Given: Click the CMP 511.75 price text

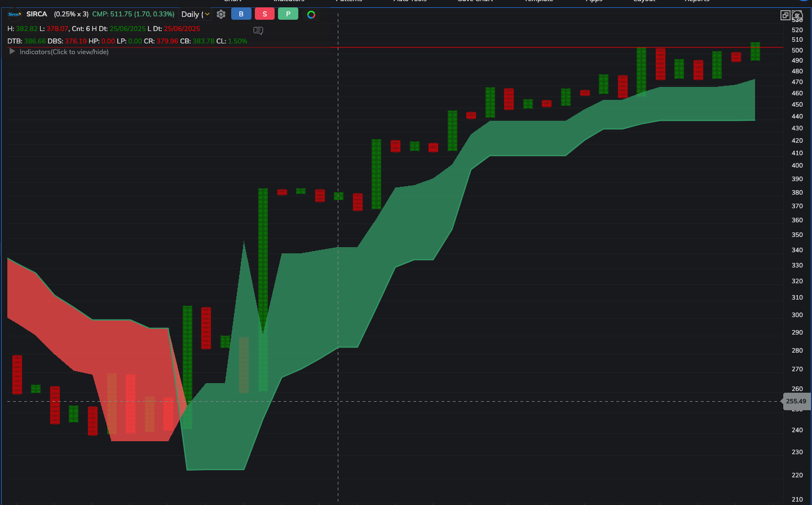Looking at the screenshot, I should click(x=133, y=14).
